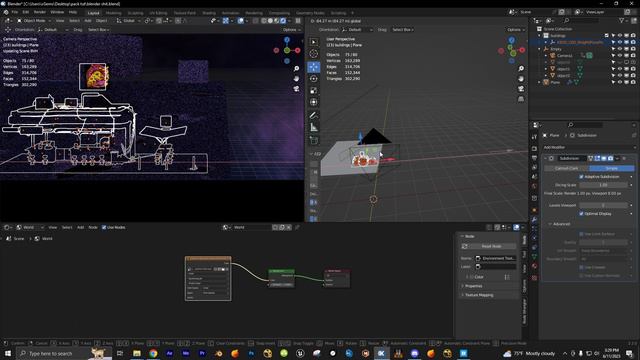Toggle Use Nodes checkbox in World editor
This screenshot has width=640, height=360.
tap(104, 227)
